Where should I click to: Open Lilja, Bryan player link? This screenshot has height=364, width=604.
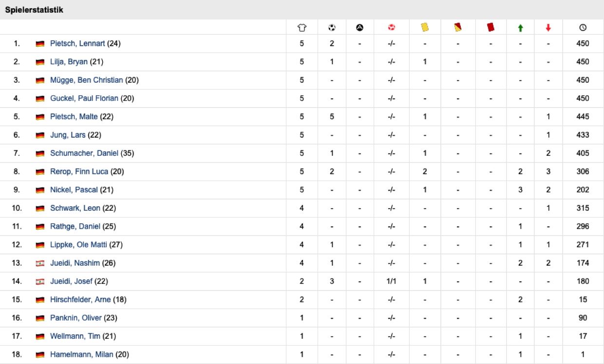[x=69, y=62]
